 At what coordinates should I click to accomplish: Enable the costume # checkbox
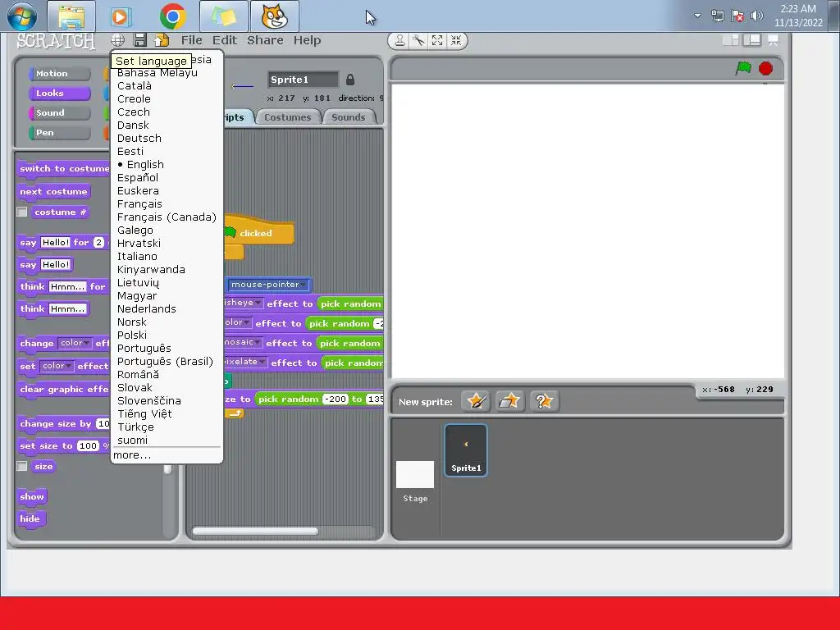22,212
